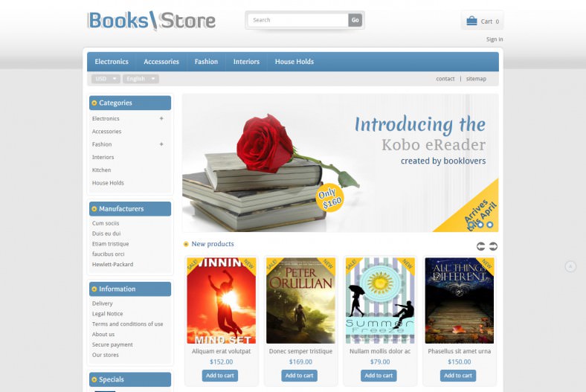Click the Sign in link
Image resolution: width=586 pixels, height=392 pixels.
pos(495,39)
